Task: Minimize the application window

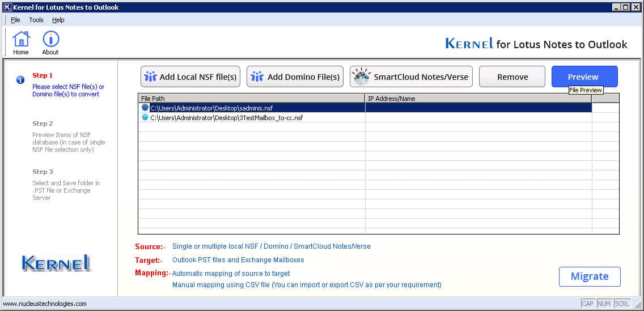Action: (616, 7)
